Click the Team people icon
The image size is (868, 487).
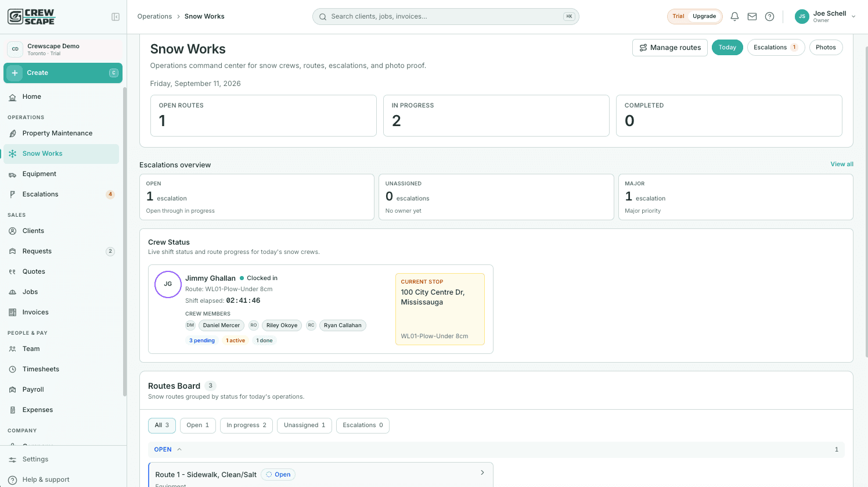(x=13, y=349)
